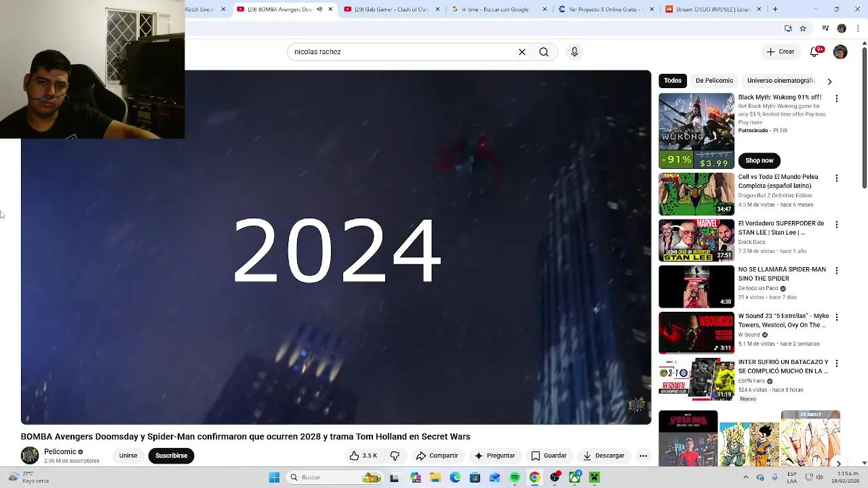
Task: Open Spotify from the taskbar
Action: 515,478
